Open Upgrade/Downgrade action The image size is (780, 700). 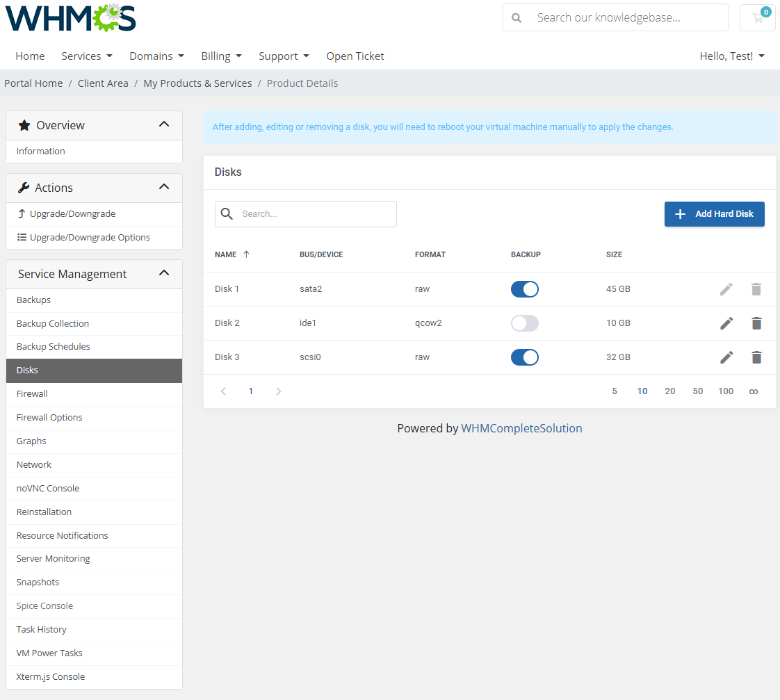coord(94,214)
